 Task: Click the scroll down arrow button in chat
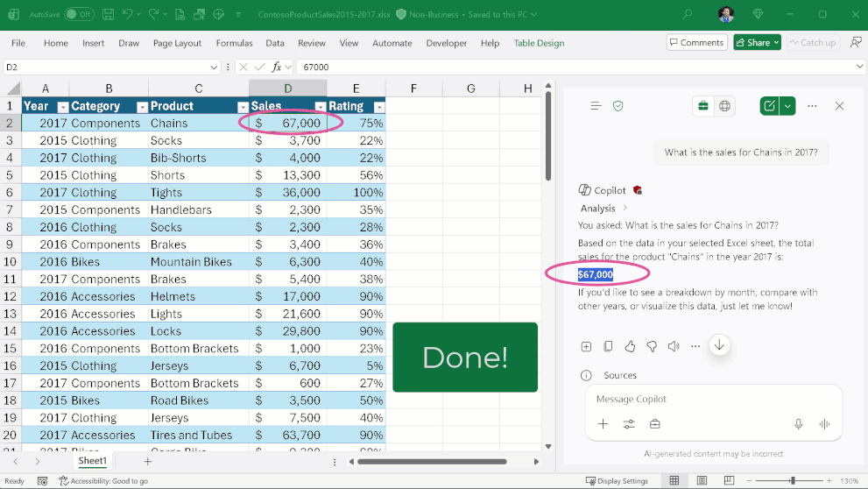[x=719, y=345]
